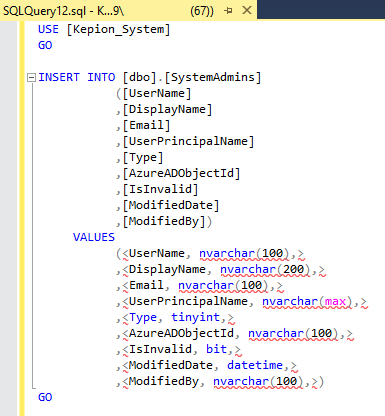385x416 pixels.
Task: Click the tinyint data type
Action: pyautogui.click(x=195, y=317)
